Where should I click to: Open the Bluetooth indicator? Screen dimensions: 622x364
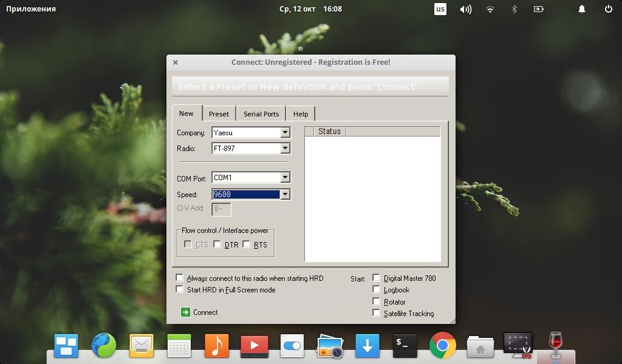514,9
